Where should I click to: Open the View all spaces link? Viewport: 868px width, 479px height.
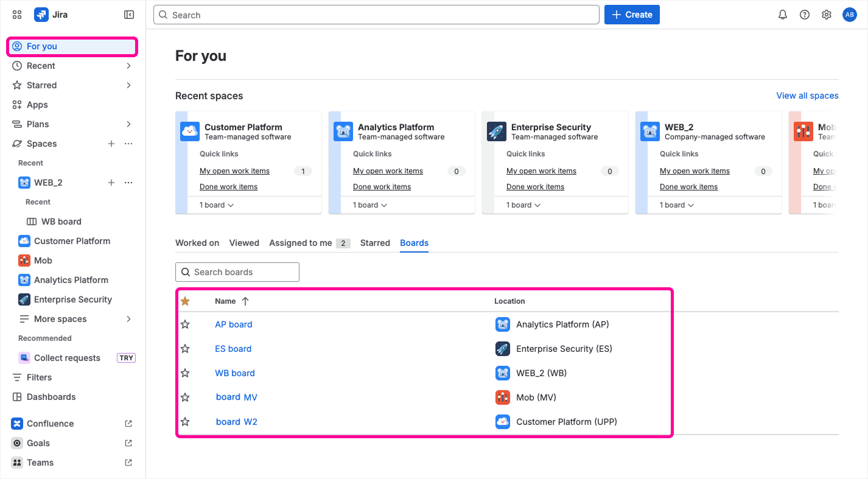807,96
